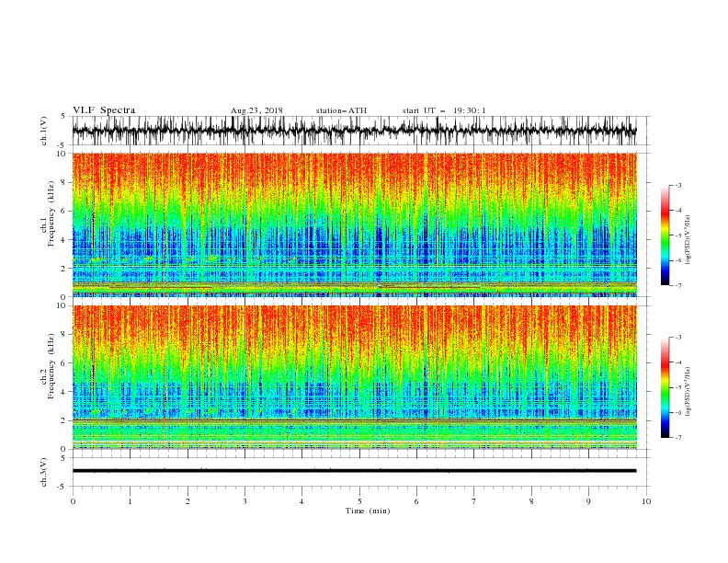Click the ch.1 color bar "log(PSD)(V²/Hz)" label
The image size is (728, 563).
[x=689, y=240]
